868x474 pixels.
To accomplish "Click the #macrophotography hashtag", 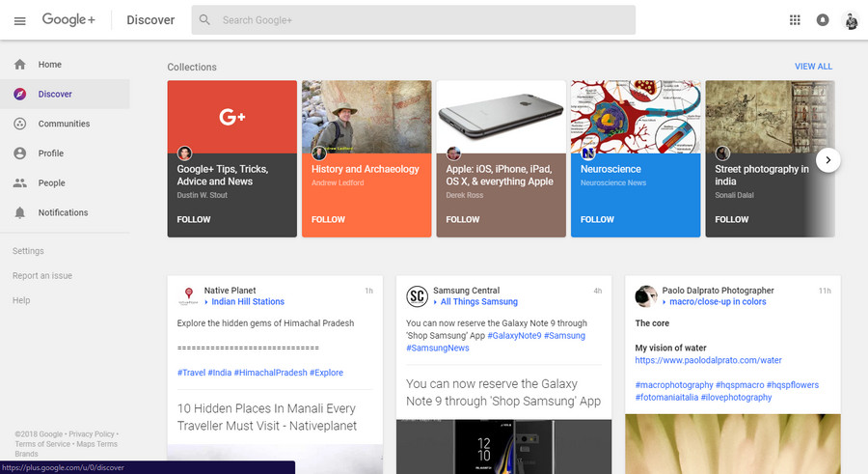I will [x=674, y=385].
